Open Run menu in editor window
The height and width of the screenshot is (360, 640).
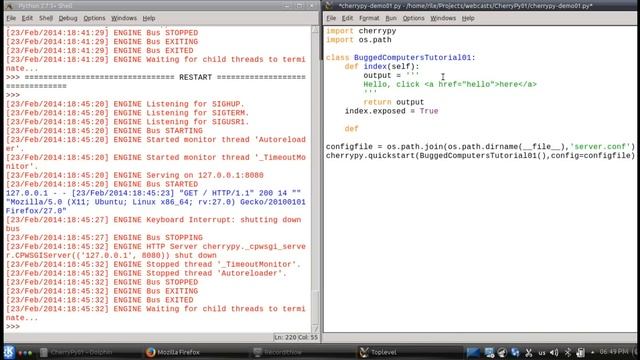(391, 18)
